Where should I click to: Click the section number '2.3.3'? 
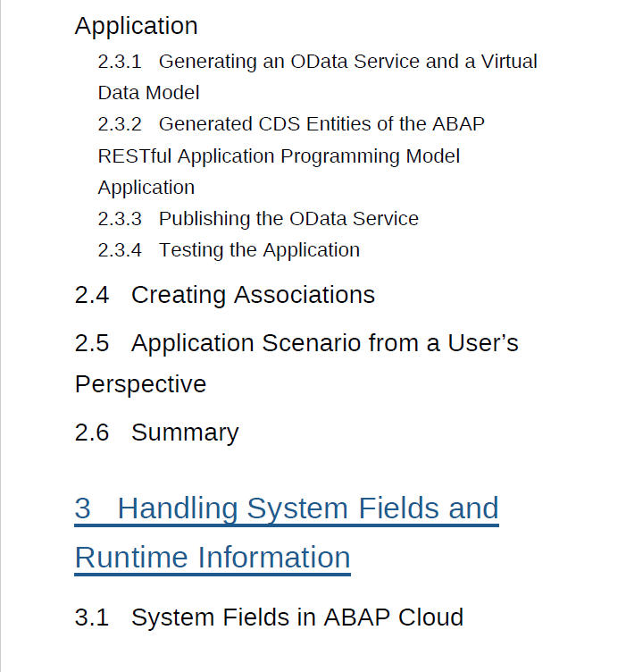tap(120, 219)
